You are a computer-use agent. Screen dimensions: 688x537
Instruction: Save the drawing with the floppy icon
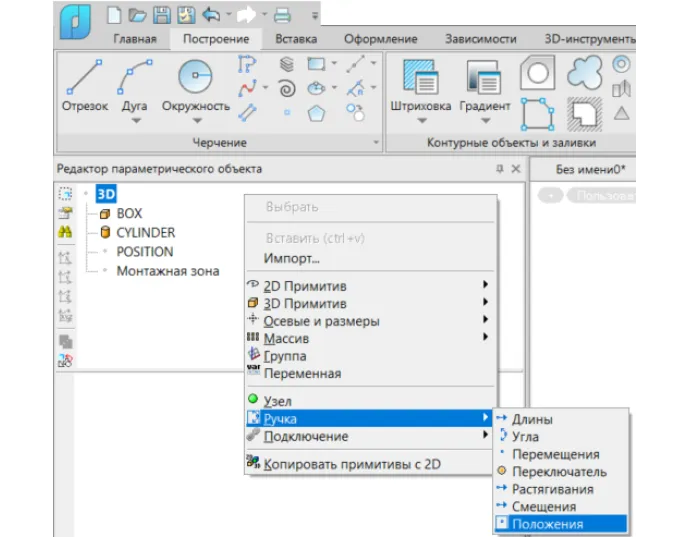161,15
